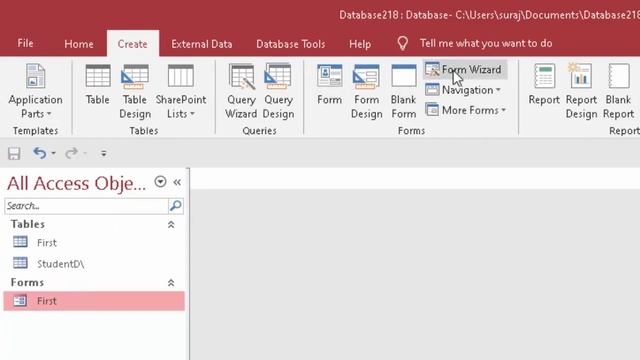Collapse the Tables group
Image resolution: width=640 pixels, height=360 pixels.
tap(171, 224)
